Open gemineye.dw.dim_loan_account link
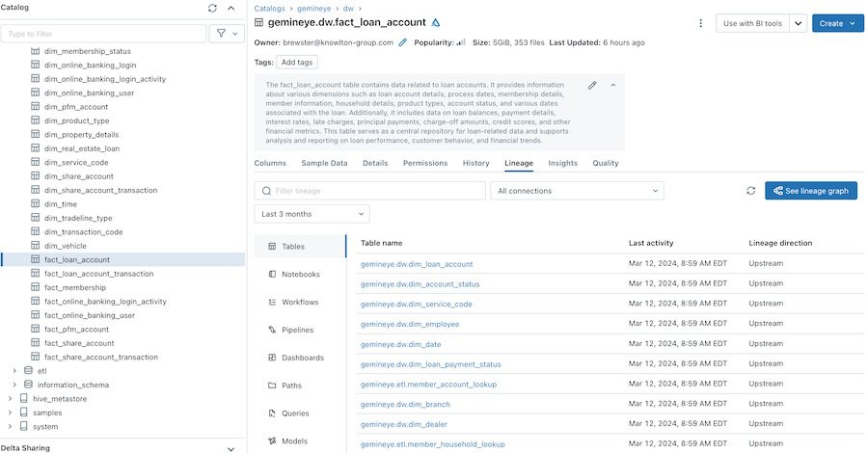Image resolution: width=868 pixels, height=453 pixels. coord(417,264)
